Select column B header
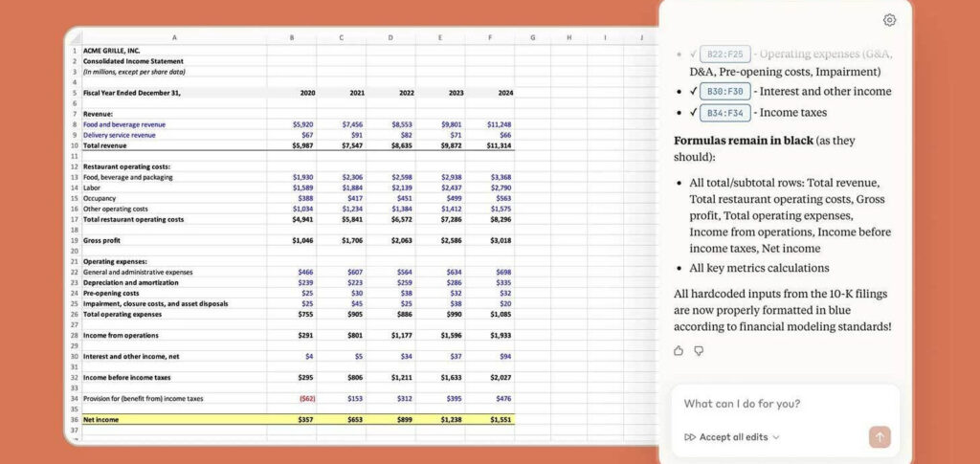This screenshot has height=464, width=980. [291, 37]
